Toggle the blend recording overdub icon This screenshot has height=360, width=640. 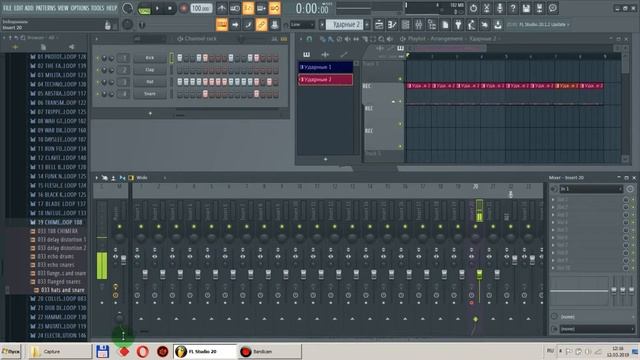click(261, 8)
